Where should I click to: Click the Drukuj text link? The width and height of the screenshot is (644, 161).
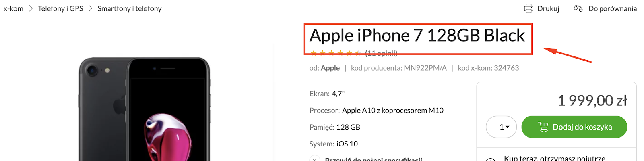point(548,8)
